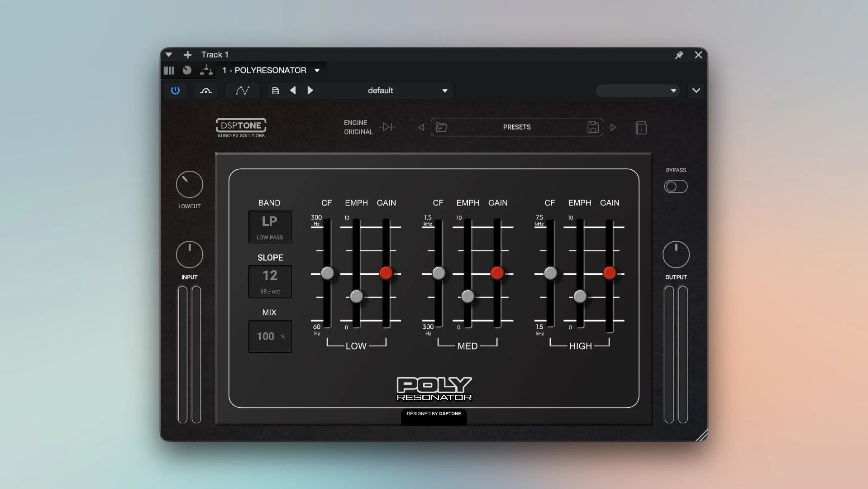This screenshot has height=489, width=868.
Task: Save preset with floppy disk icon
Action: click(593, 127)
